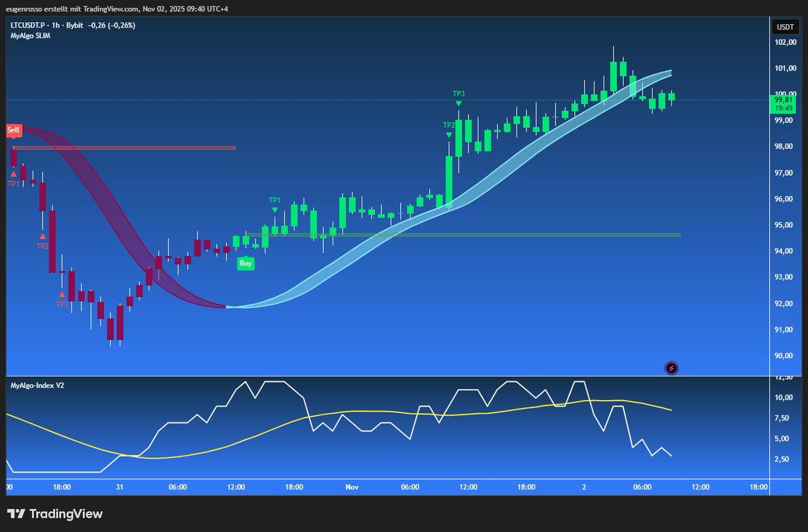The image size is (808, 532).
Task: Click the 95,00 price axis label
Action: (x=784, y=225)
